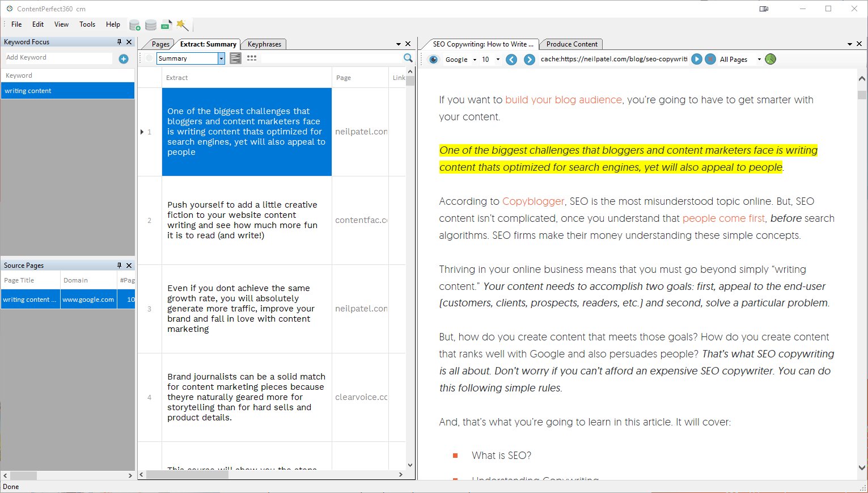Toggle the eye icon in the browser toolbar
The height and width of the screenshot is (493, 868).
[x=433, y=59]
